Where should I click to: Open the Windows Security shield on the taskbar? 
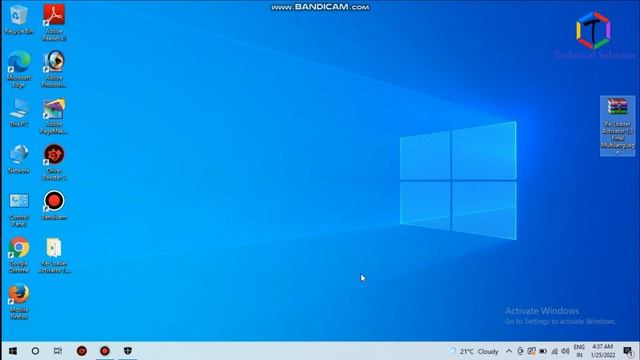click(x=128, y=351)
